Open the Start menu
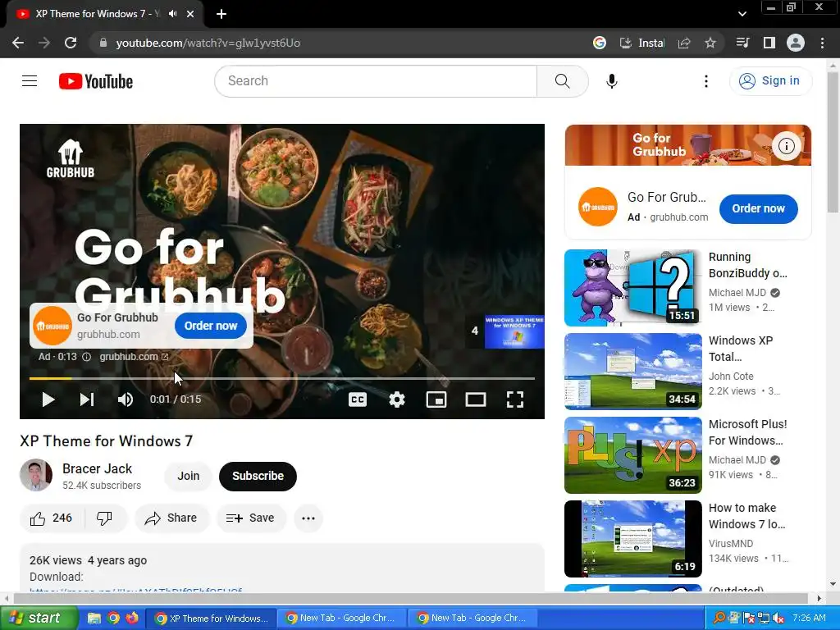Image resolution: width=840 pixels, height=630 pixels. (39, 619)
